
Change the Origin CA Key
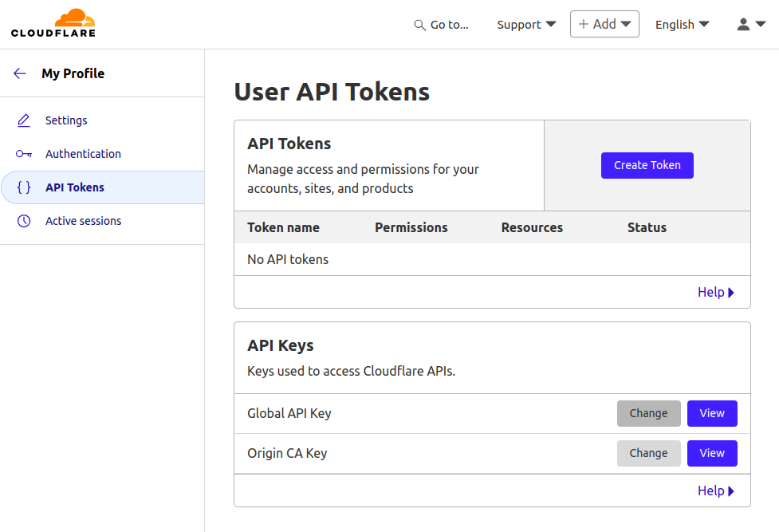coord(648,453)
